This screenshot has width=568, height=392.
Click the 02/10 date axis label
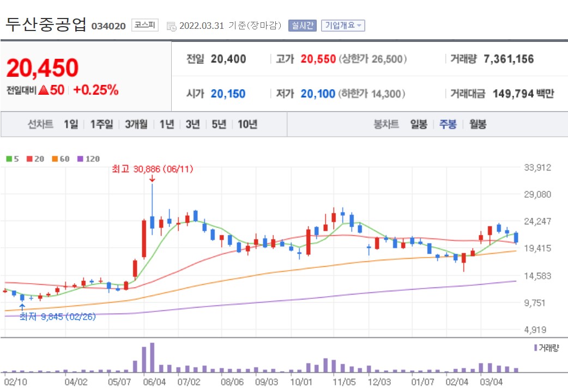[x=15, y=382]
